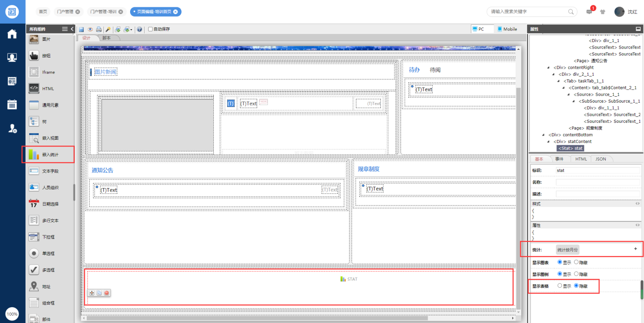644x323 pixels.
Task: Go to the 首页 top tab
Action: [x=43, y=12]
